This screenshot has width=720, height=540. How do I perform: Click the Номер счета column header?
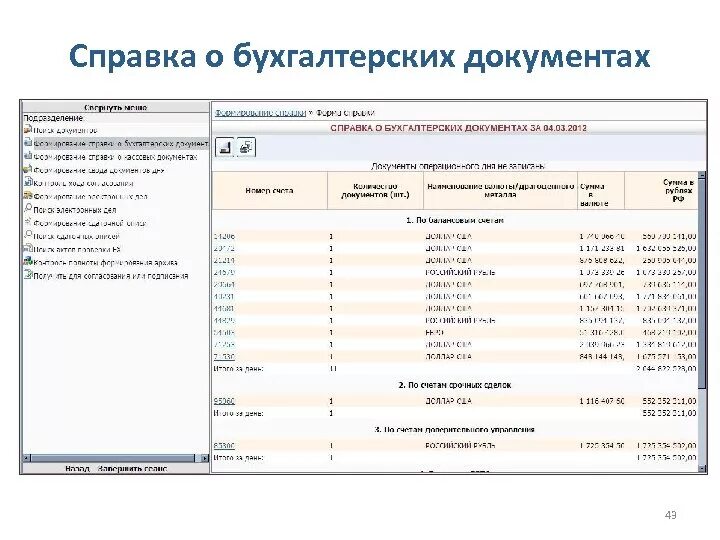click(x=269, y=191)
